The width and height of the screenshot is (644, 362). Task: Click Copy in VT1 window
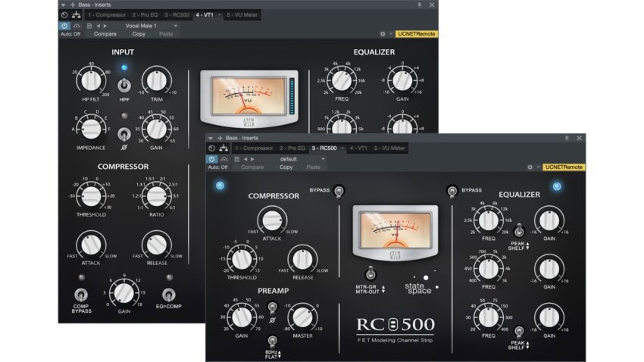click(139, 34)
